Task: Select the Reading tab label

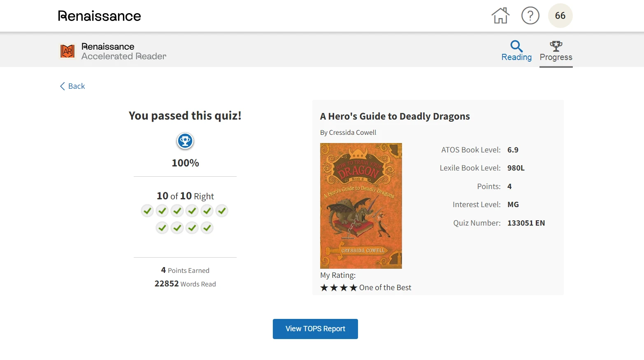Action: point(516,57)
